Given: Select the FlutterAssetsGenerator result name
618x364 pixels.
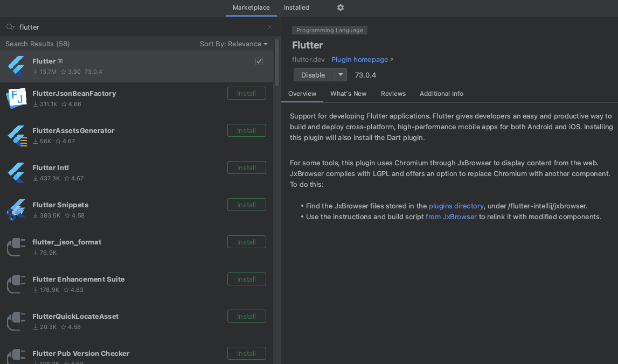Looking at the screenshot, I should (73, 130).
